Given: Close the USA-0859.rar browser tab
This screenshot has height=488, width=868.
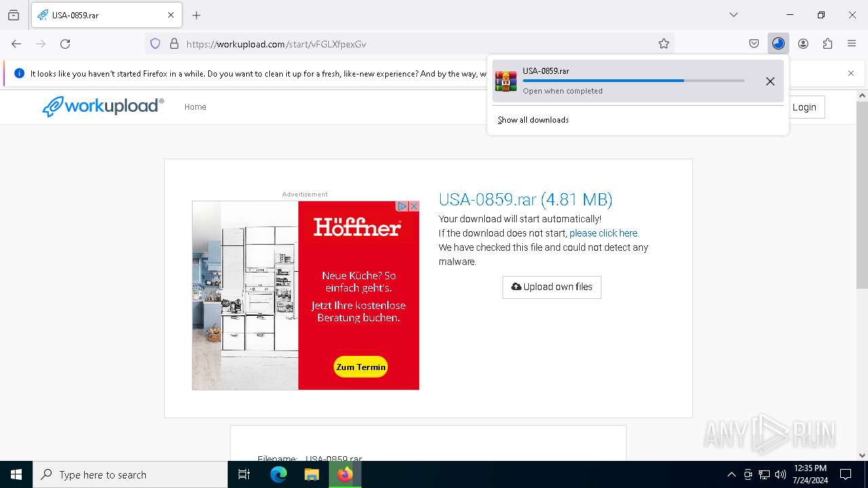Looking at the screenshot, I should 171,15.
